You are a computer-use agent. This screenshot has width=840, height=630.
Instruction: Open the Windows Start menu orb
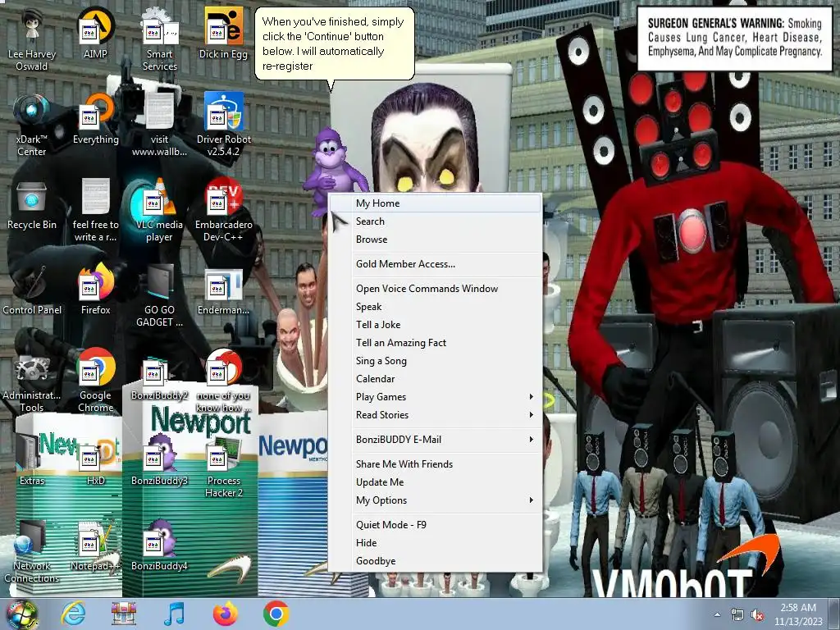(x=21, y=614)
